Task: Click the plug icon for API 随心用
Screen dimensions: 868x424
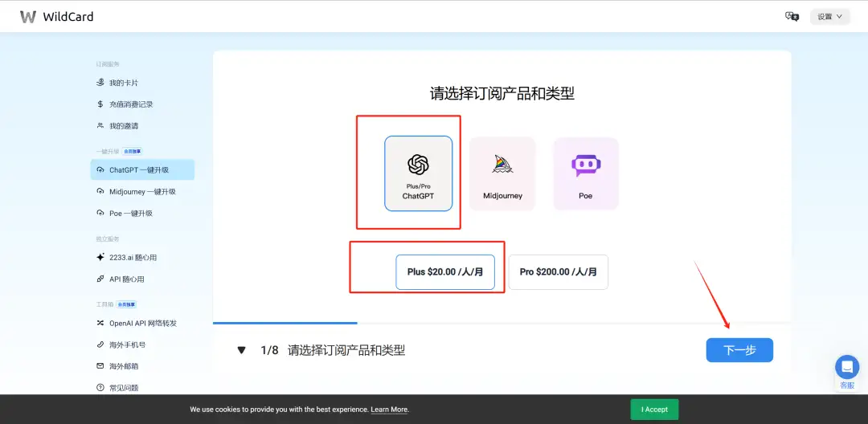Action: [x=100, y=279]
